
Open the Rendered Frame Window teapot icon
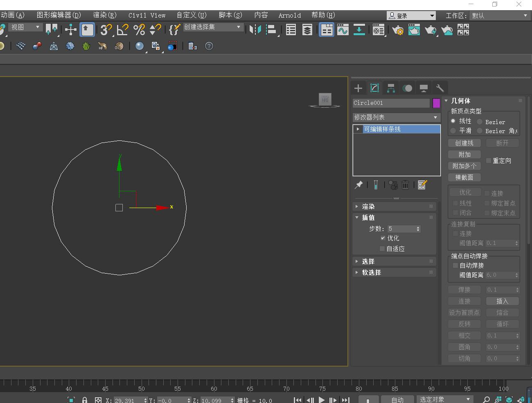(414, 29)
